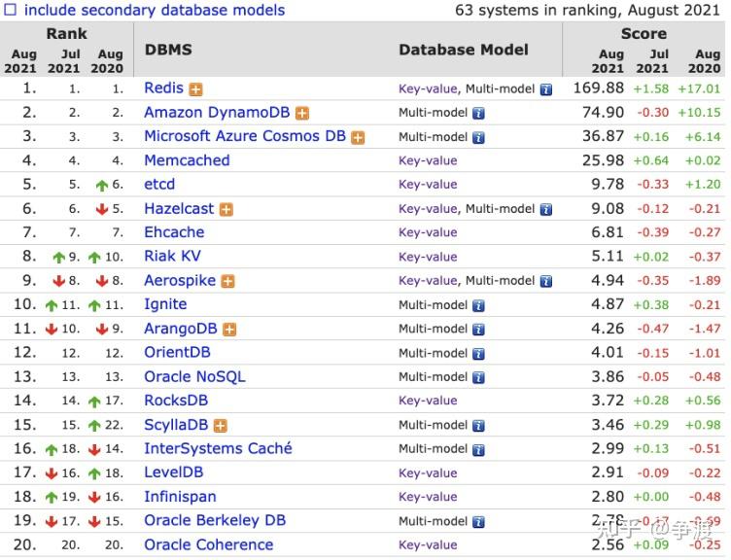
Task: Click Key-value model link in Redis row
Action: 428,88
